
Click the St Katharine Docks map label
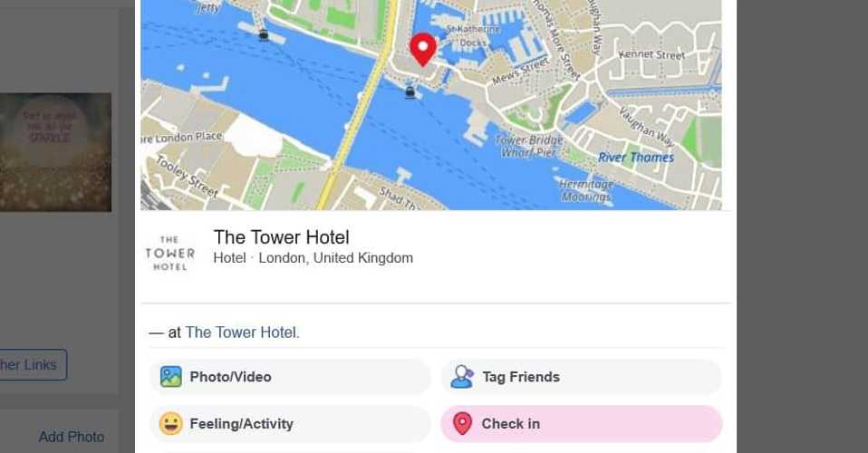pyautogui.click(x=473, y=35)
